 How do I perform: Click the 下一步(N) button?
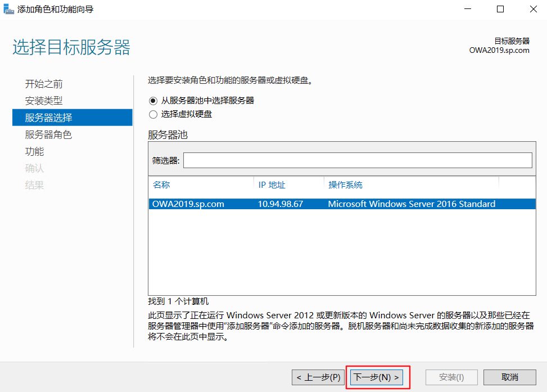pyautogui.click(x=378, y=377)
